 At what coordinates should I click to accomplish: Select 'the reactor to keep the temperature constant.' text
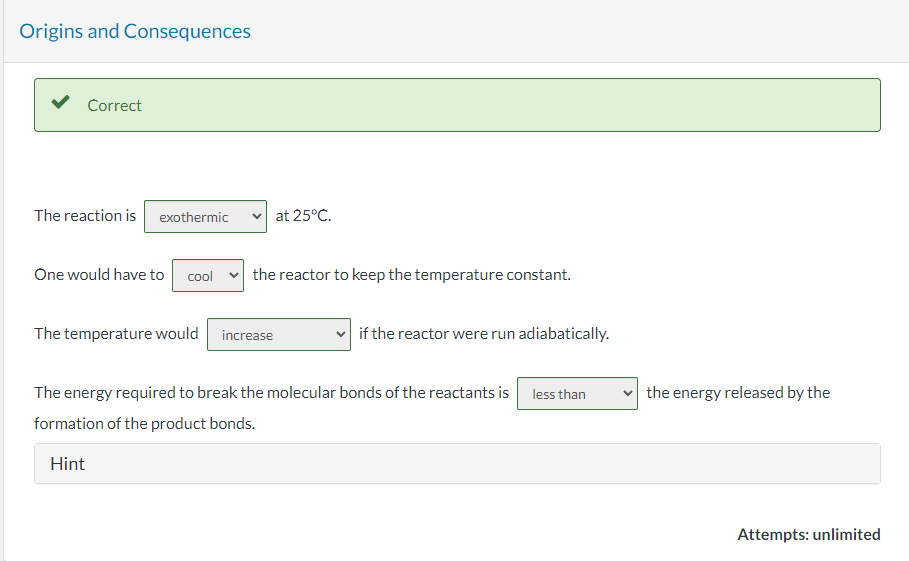tap(412, 275)
